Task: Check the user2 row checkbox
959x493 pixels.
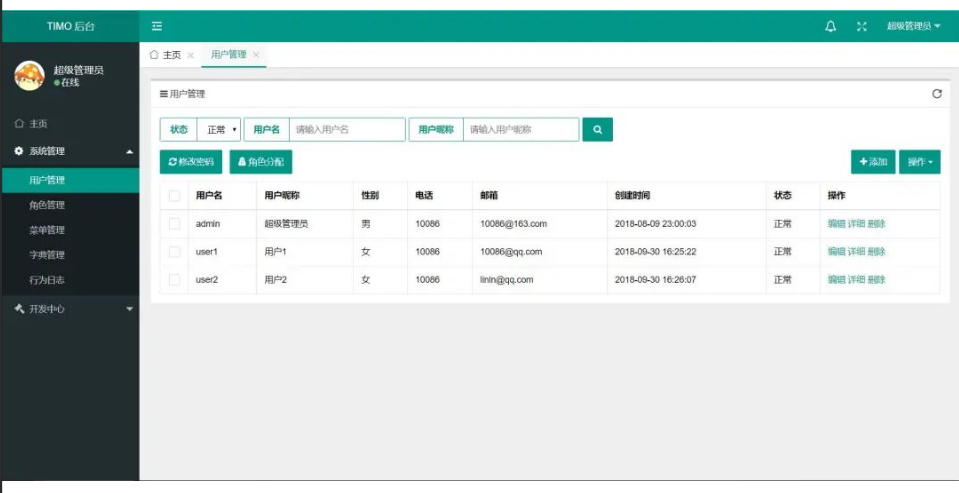Action: click(174, 280)
